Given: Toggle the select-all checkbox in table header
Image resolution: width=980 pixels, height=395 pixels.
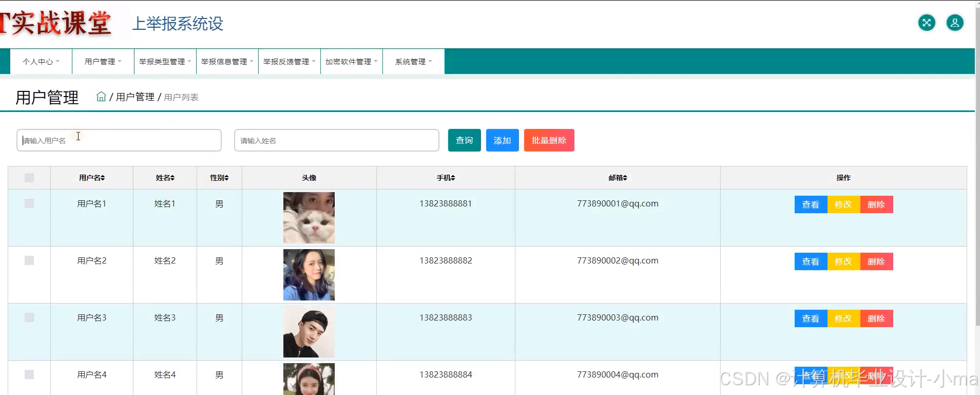Looking at the screenshot, I should coord(29,178).
